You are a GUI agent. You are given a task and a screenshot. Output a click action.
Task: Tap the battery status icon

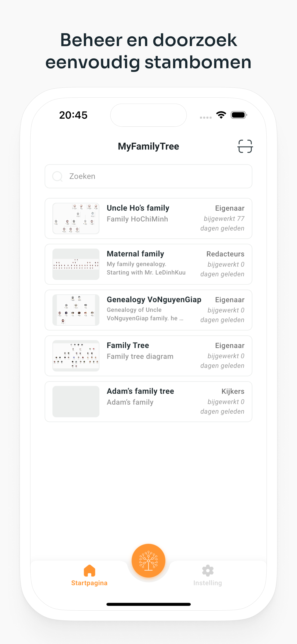(239, 115)
